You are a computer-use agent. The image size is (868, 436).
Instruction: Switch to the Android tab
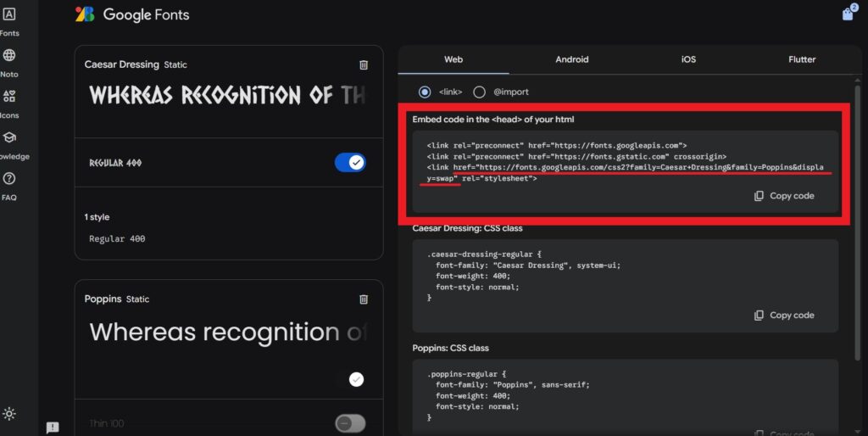572,59
